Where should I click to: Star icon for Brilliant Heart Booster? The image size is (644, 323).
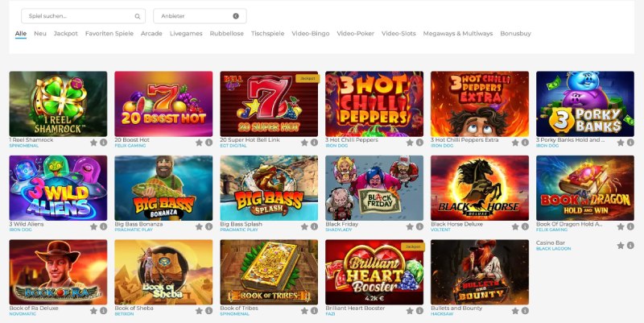click(410, 311)
